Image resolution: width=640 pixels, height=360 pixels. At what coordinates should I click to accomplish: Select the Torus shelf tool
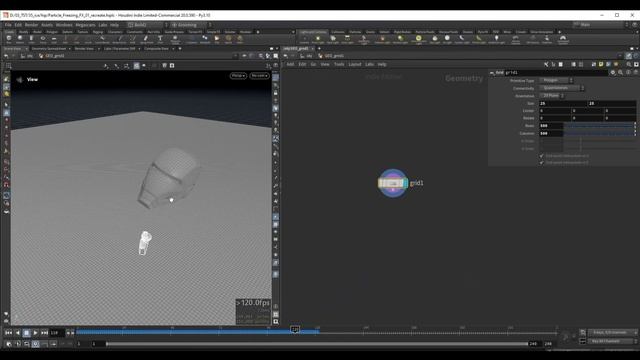click(x=42, y=39)
